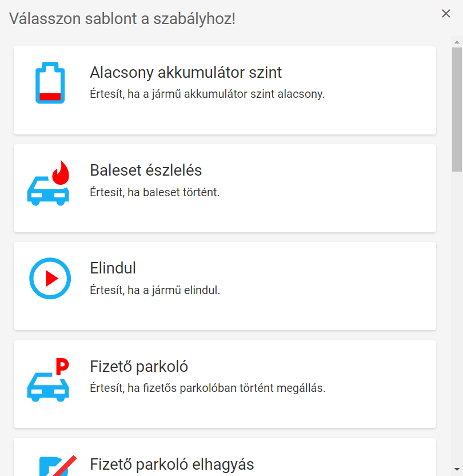Viewport: 463px width, 476px height.
Task: Select the 'Alacsony akkumulátor szint' template title
Action: (186, 73)
